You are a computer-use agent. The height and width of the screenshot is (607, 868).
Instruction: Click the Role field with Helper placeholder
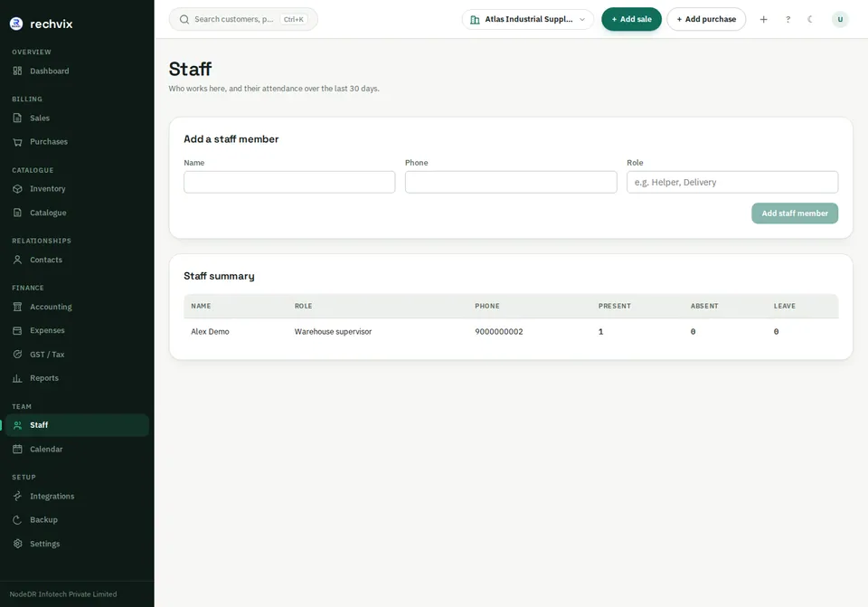pyautogui.click(x=731, y=182)
